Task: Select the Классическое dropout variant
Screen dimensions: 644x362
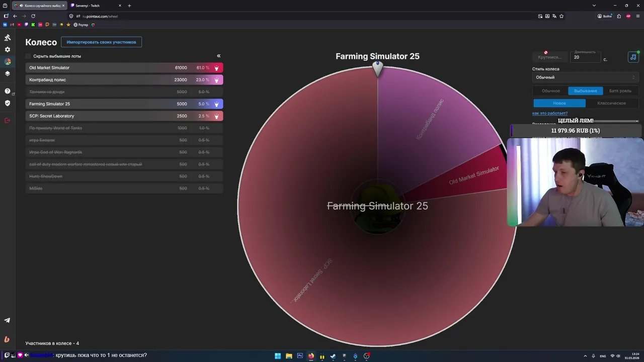Action: point(611,103)
